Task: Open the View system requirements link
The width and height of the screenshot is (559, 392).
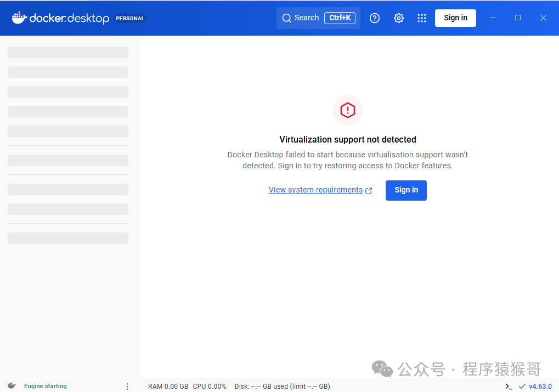Action: (x=315, y=190)
